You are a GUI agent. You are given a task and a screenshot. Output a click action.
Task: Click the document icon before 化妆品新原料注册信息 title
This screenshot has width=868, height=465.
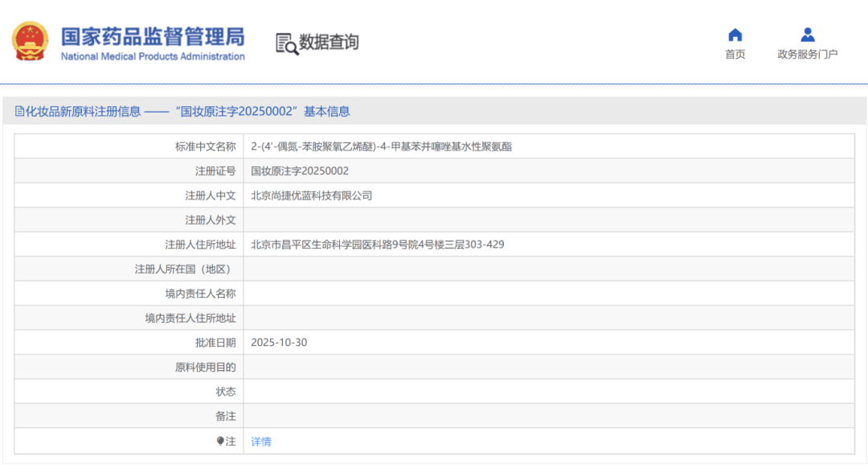(19, 111)
